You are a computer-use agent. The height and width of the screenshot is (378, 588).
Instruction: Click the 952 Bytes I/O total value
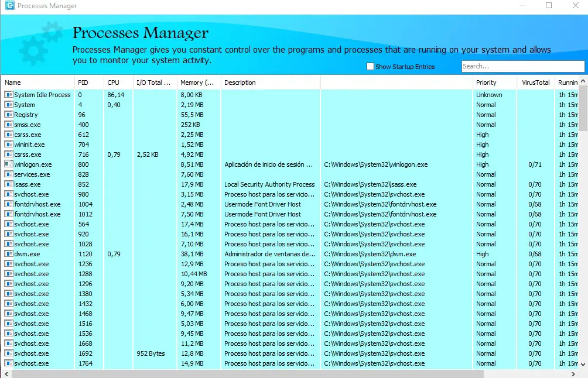tap(151, 353)
